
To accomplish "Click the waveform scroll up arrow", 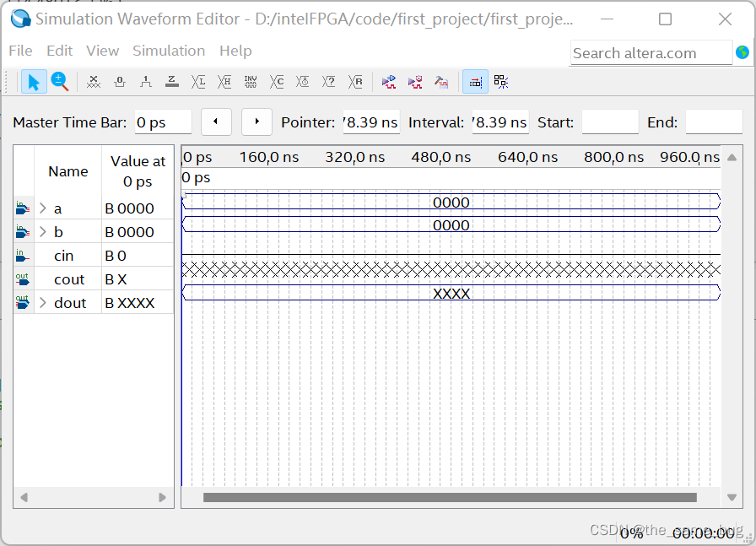I will (732, 157).
